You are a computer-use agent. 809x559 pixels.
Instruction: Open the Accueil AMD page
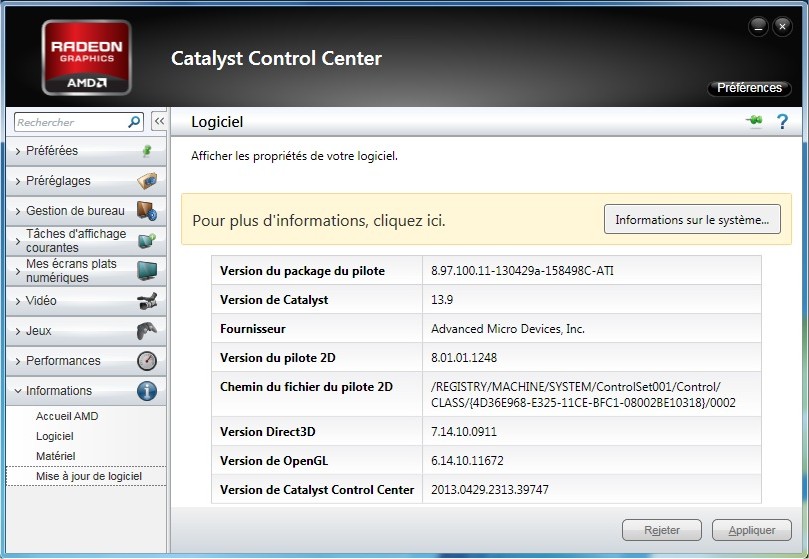pyautogui.click(x=67, y=416)
